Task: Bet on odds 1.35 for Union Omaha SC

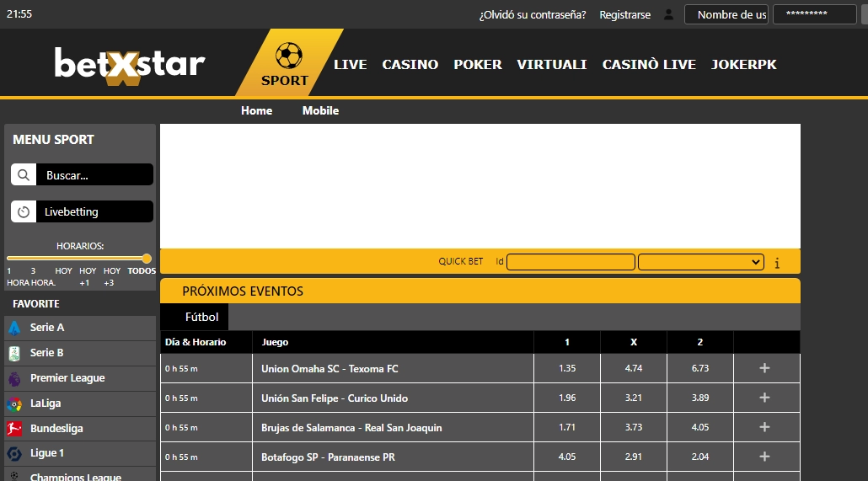Action: point(567,368)
